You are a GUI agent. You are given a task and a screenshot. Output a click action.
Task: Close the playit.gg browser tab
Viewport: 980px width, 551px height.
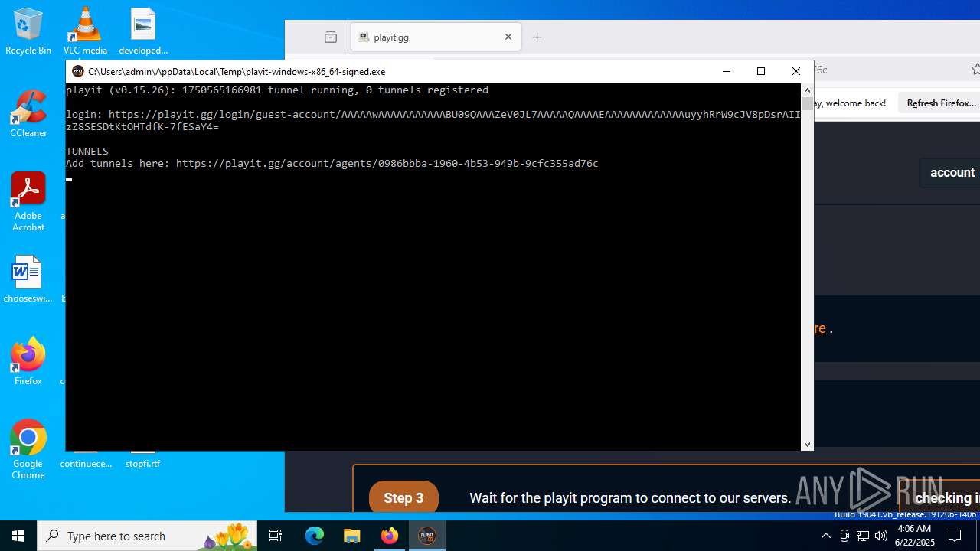tap(508, 37)
